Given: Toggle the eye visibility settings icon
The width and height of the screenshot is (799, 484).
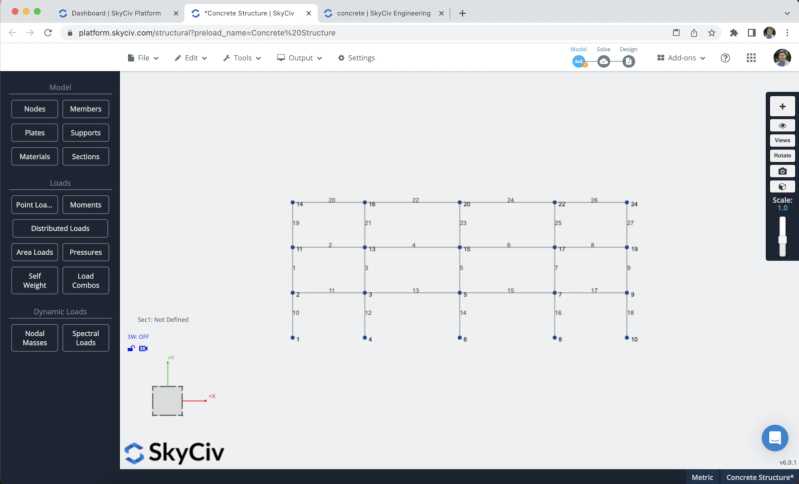Looking at the screenshot, I should [782, 126].
